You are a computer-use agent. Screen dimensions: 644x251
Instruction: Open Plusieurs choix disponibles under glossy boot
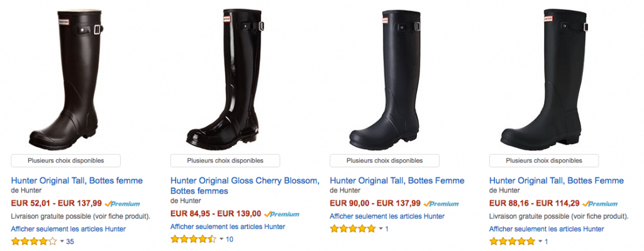tap(225, 160)
